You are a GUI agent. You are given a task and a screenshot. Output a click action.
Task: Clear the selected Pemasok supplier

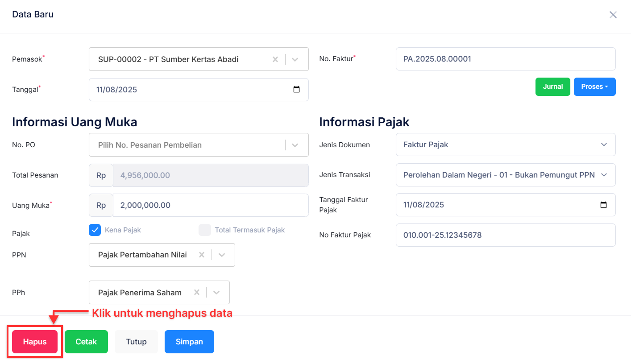point(275,59)
